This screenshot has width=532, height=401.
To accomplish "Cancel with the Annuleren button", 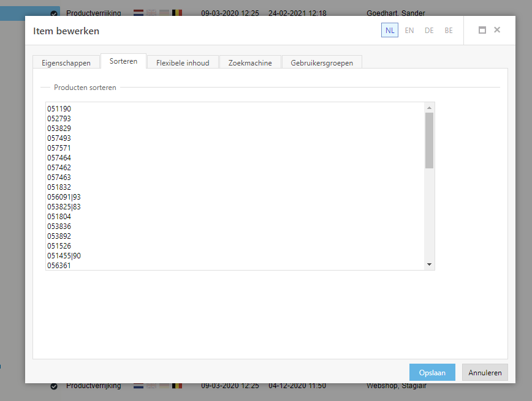I will pos(485,372).
